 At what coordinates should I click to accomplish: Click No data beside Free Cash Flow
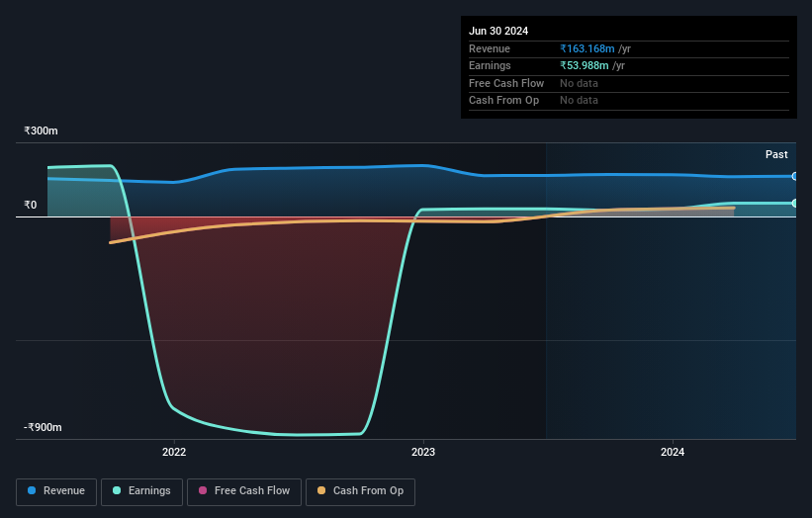[579, 83]
